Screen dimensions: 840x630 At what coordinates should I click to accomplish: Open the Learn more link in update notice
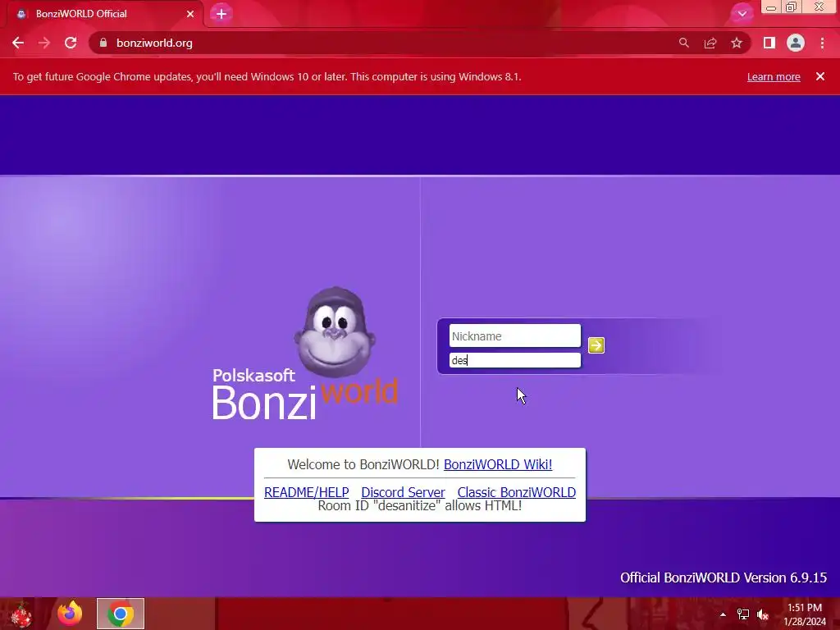tap(774, 76)
